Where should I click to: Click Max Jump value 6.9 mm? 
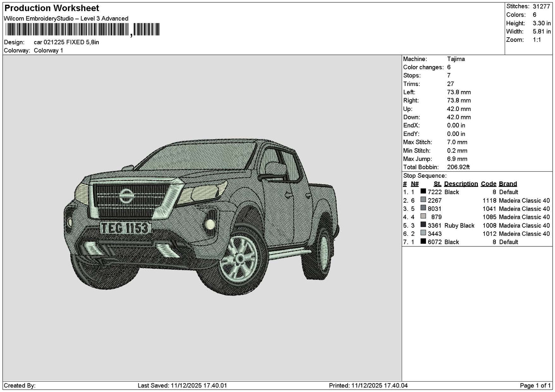click(x=457, y=159)
